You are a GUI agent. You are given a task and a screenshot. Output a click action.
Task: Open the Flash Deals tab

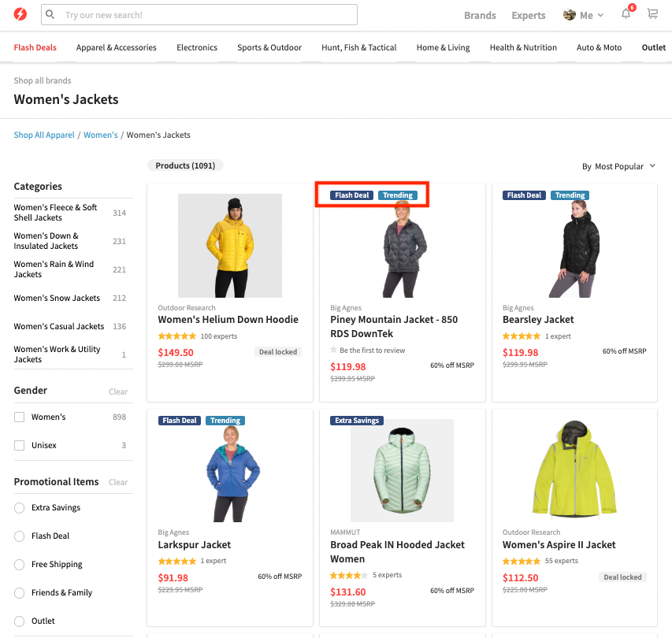35,47
